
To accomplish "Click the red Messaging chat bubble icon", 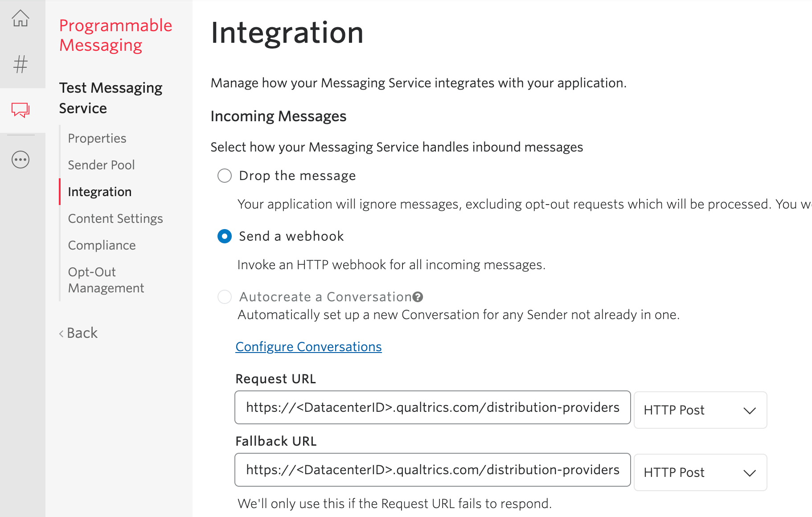I will click(19, 111).
